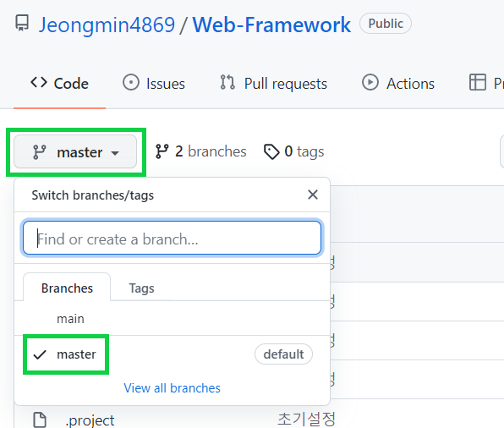Open the Web-Framework repository link
This screenshot has width=504, height=428.
(271, 25)
